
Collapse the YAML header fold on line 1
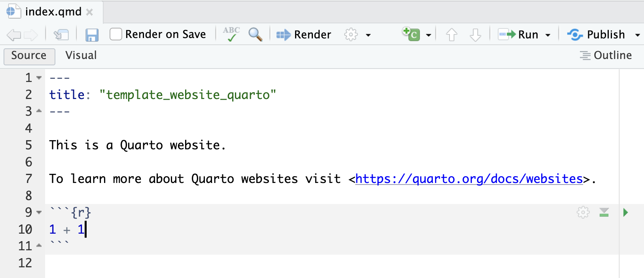point(39,78)
